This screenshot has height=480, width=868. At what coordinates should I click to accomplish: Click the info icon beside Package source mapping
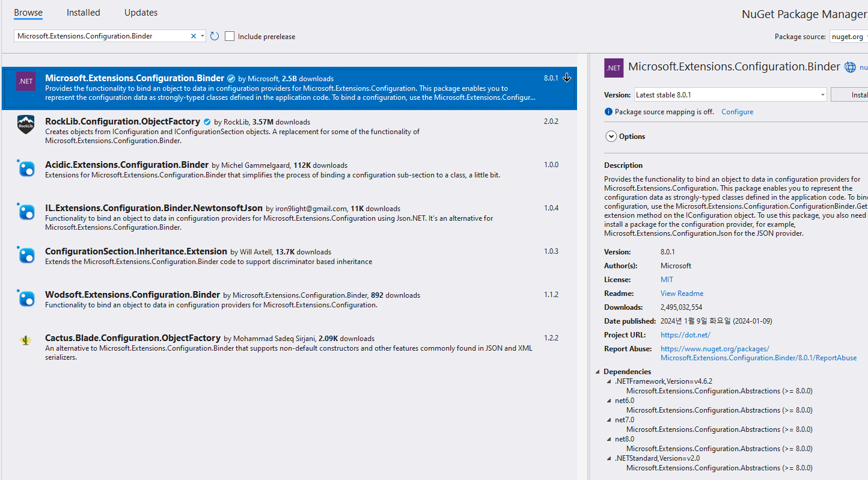pyautogui.click(x=608, y=112)
